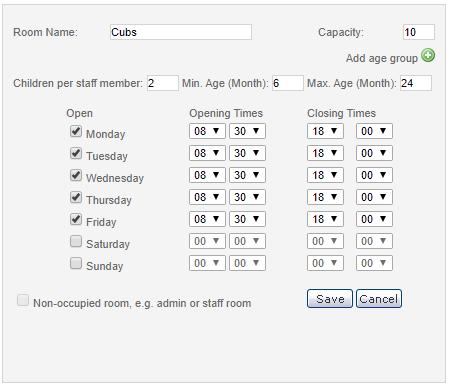This screenshot has width=450, height=386.
Task: Uncheck the Friday open checkbox
Action: click(76, 219)
